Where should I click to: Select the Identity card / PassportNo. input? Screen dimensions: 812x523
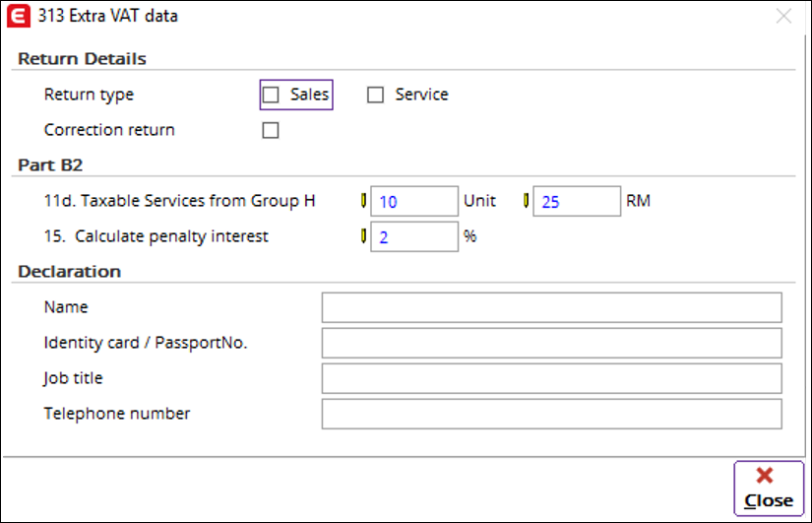[551, 343]
